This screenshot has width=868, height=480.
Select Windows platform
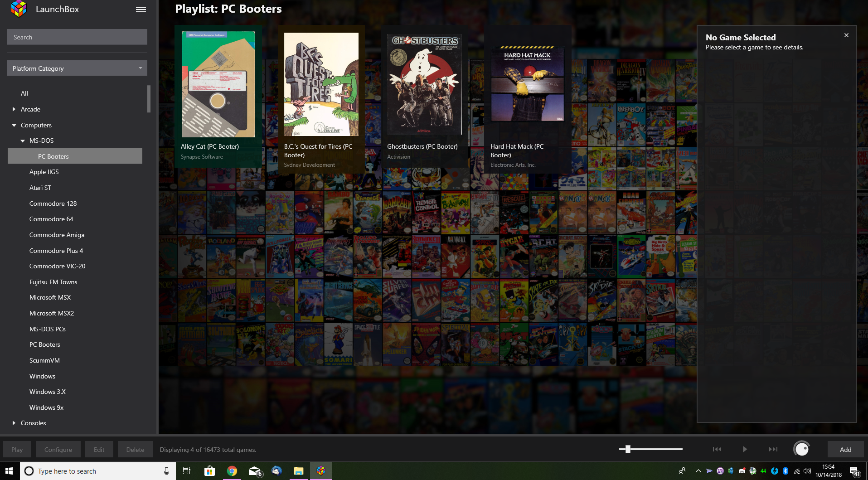coord(42,376)
